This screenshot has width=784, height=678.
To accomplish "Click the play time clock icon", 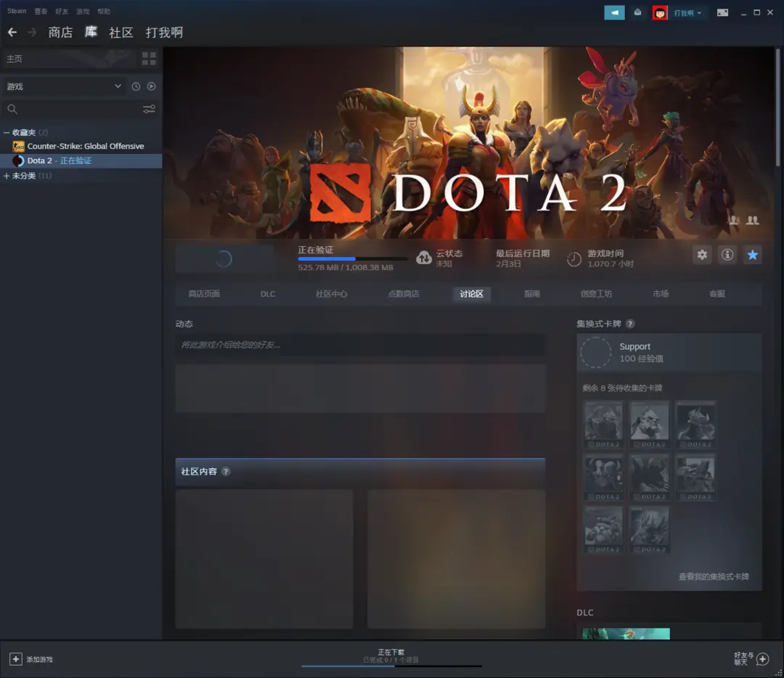I will click(x=574, y=259).
